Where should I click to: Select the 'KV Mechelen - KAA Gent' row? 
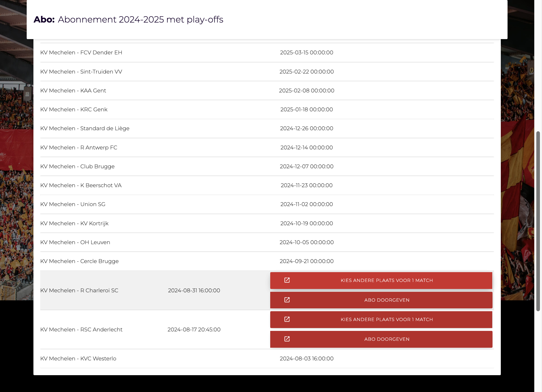[x=267, y=91]
